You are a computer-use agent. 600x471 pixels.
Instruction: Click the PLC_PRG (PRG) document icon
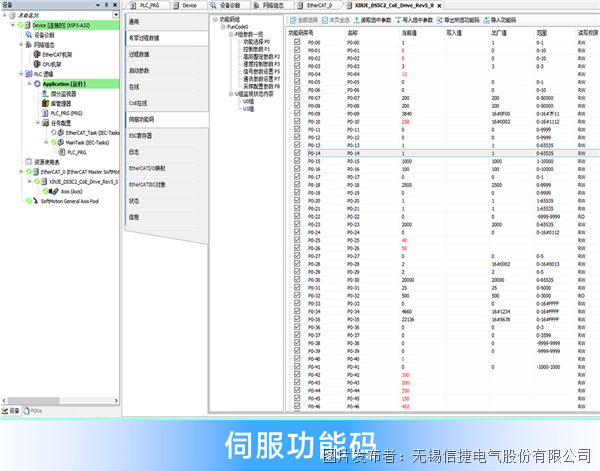click(x=45, y=113)
